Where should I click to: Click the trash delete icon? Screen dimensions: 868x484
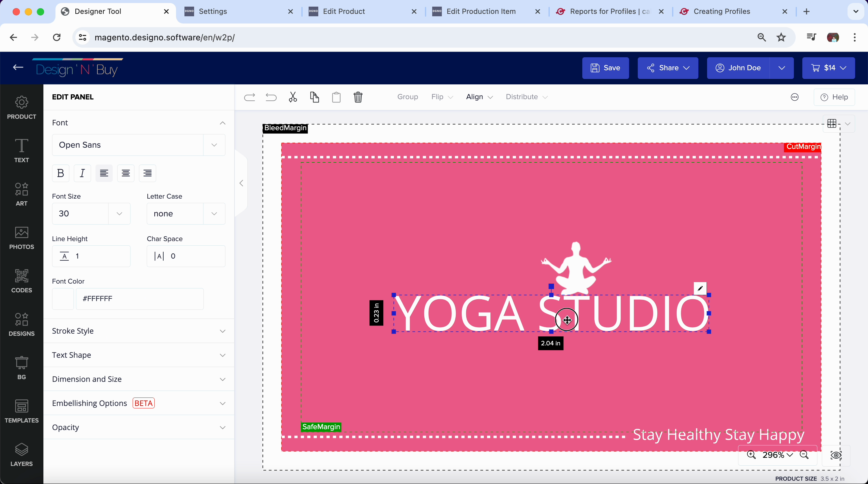(x=358, y=97)
